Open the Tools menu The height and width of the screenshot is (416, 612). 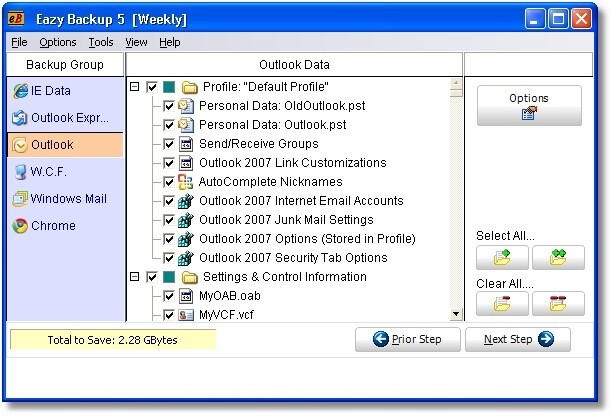click(101, 42)
